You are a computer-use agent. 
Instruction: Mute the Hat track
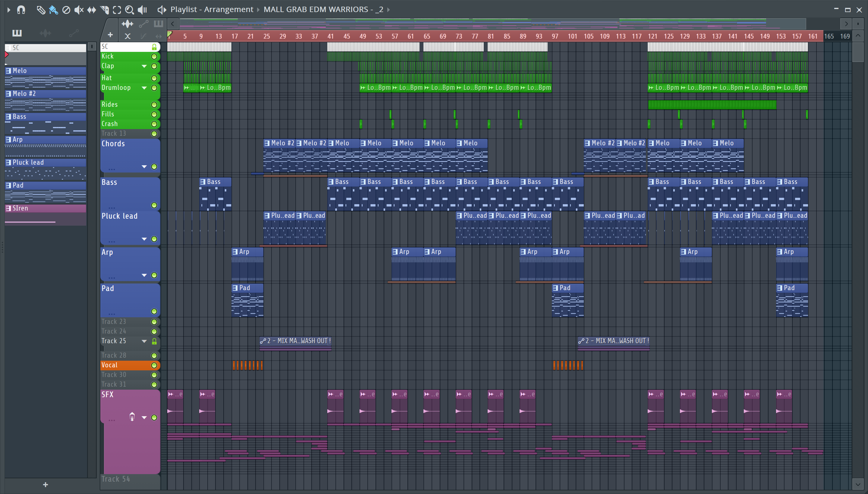[x=154, y=78]
